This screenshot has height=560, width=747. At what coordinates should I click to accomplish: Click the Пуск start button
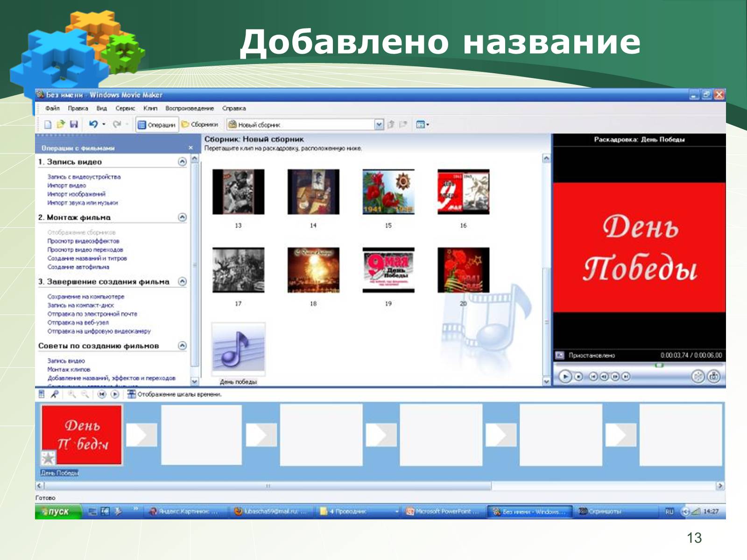pyautogui.click(x=58, y=511)
